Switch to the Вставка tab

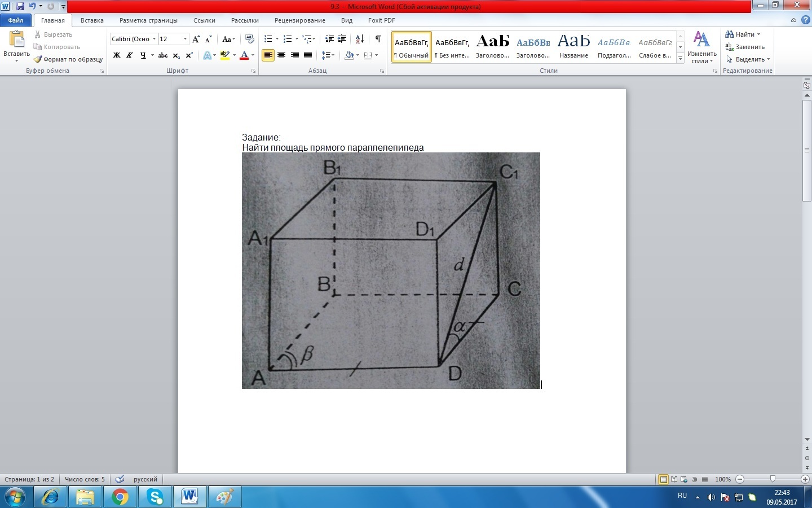[x=92, y=20]
